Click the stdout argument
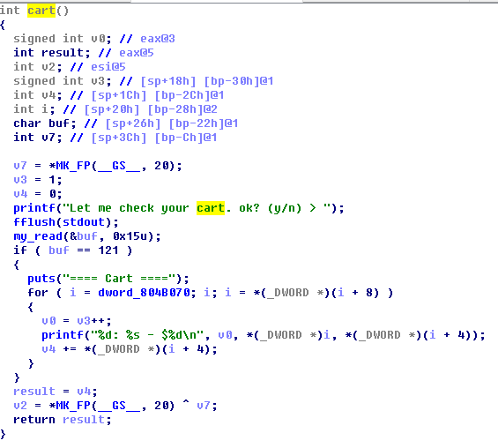This screenshot has width=498, height=448. 84,221
